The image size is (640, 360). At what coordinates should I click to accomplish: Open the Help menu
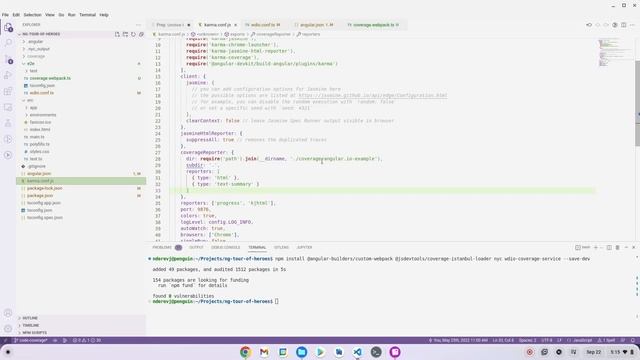(x=104, y=15)
